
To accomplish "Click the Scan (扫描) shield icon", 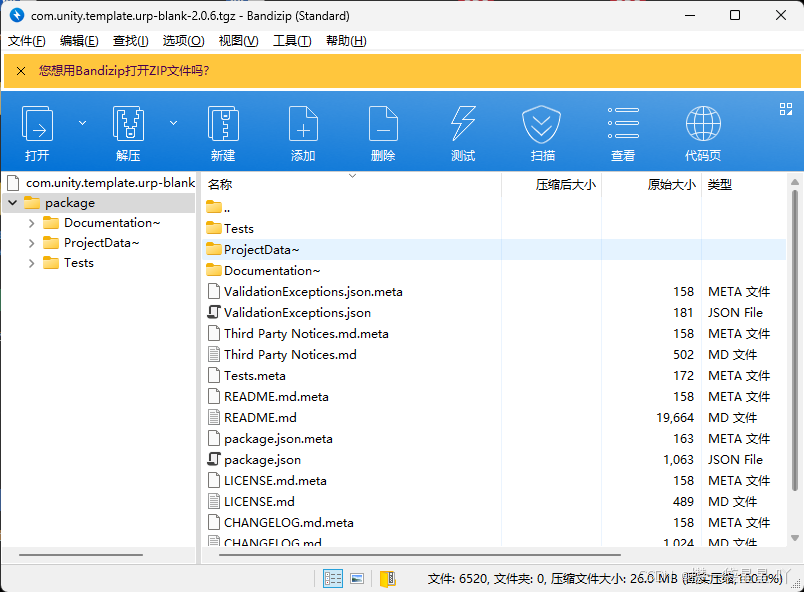I will point(541,125).
